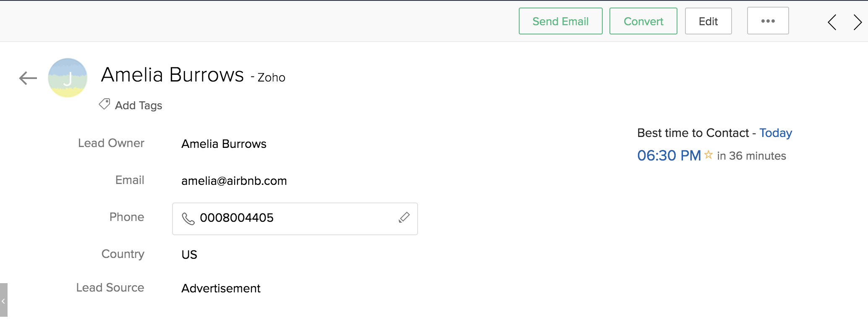Click the Country value US
Viewport: 868px width, 326px height.
(x=189, y=255)
